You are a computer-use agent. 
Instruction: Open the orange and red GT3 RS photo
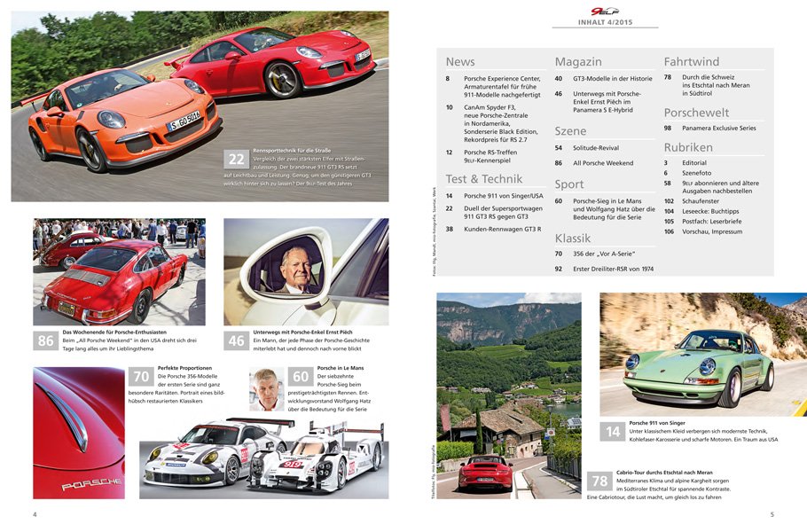200,106
